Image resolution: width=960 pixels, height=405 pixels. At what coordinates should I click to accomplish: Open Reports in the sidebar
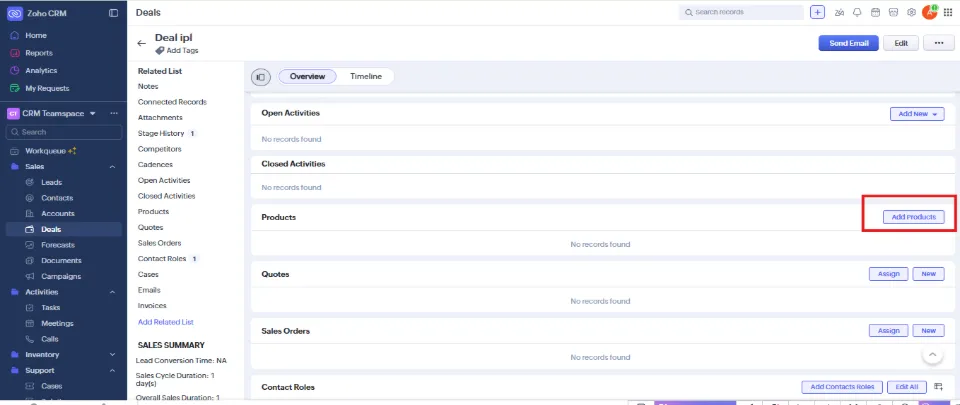[x=39, y=53]
